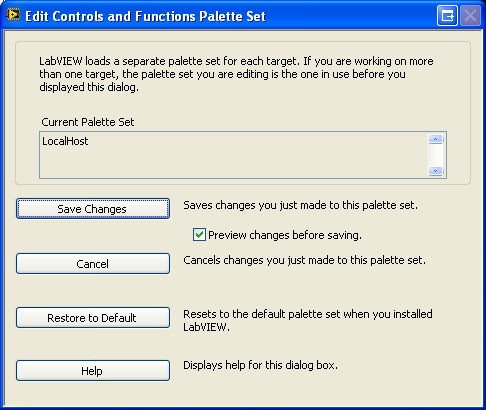Click empty area of Current Palette Set box
Screen dimensions: 486x410
coord(233,163)
